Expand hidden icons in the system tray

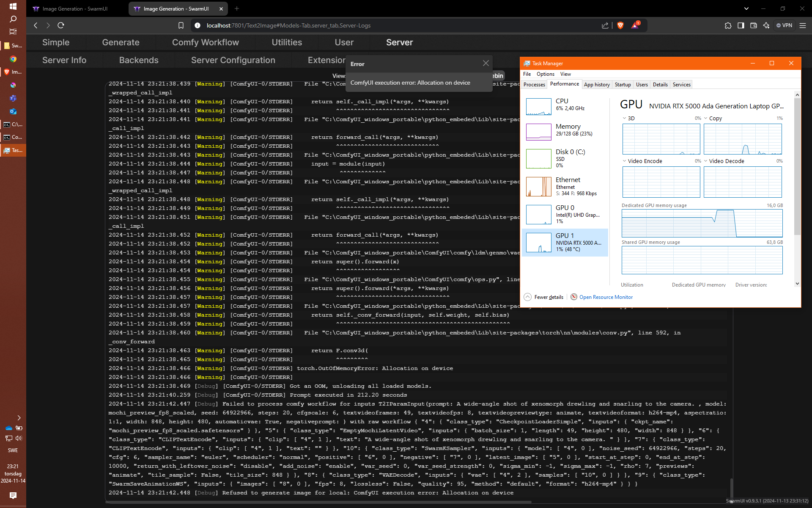coord(19,418)
